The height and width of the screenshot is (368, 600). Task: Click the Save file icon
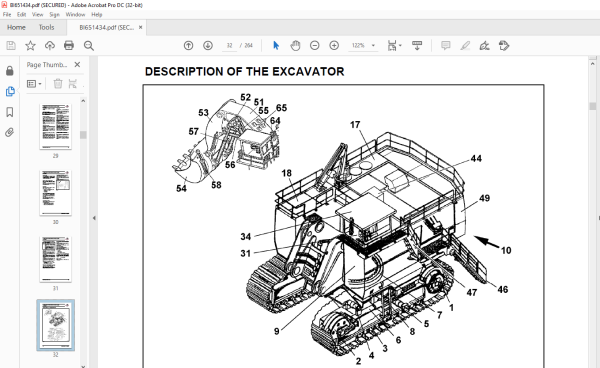pyautogui.click(x=11, y=46)
